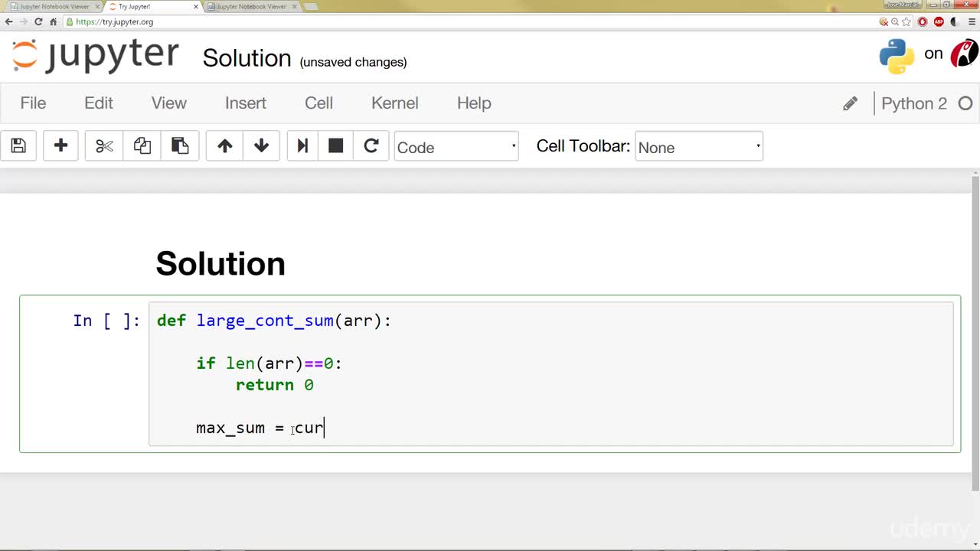The height and width of the screenshot is (551, 980).
Task: Open the Kernel menu
Action: click(x=394, y=103)
